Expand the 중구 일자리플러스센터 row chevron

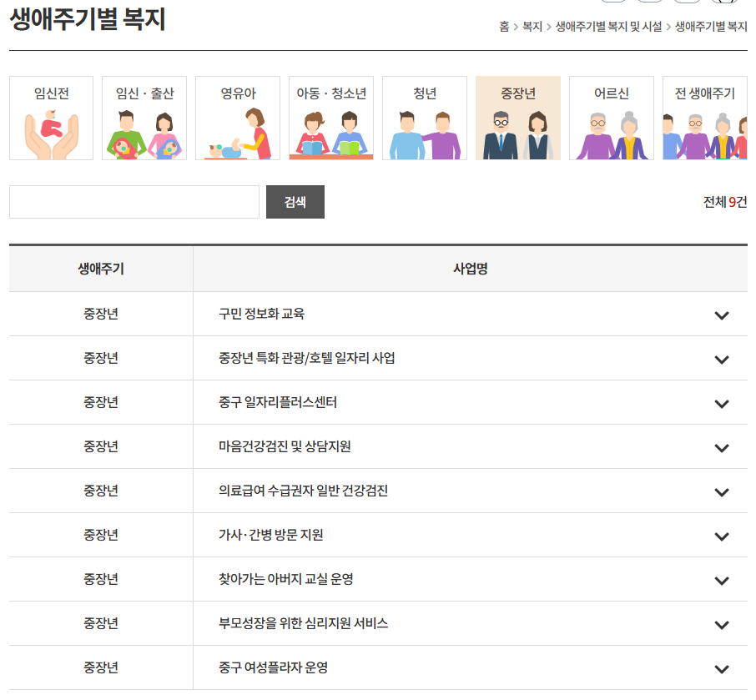coord(722,404)
